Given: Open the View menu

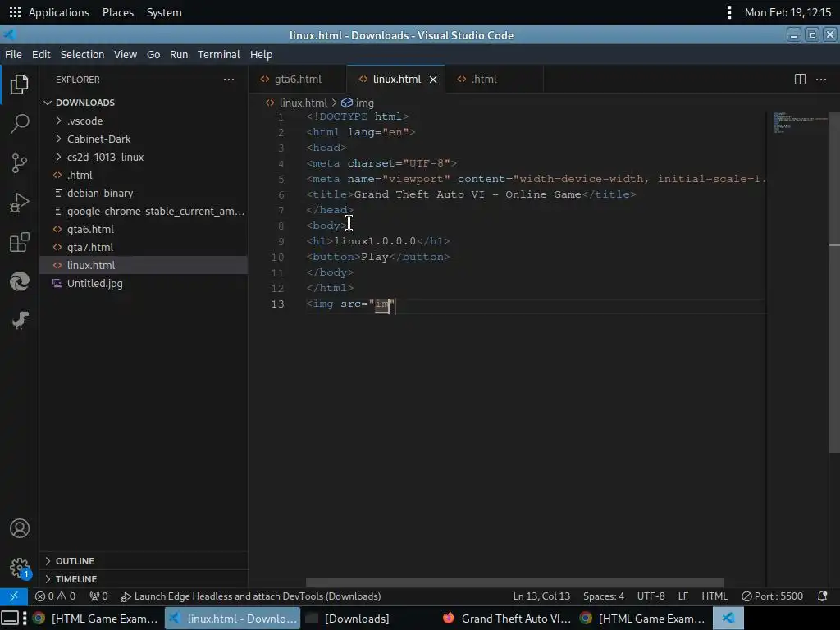Looking at the screenshot, I should pyautogui.click(x=126, y=55).
